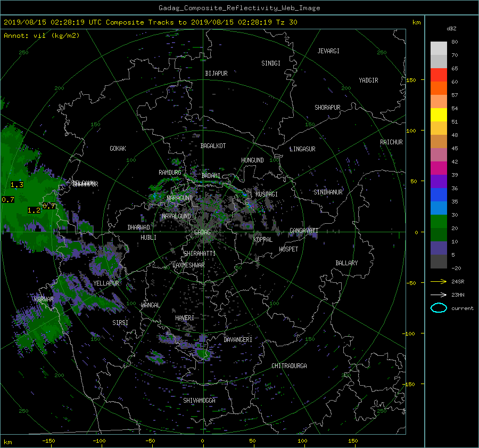This screenshot has width=479, height=448.
Task: Pick the green 20-30 dBZ swatch
Action: coord(439,222)
